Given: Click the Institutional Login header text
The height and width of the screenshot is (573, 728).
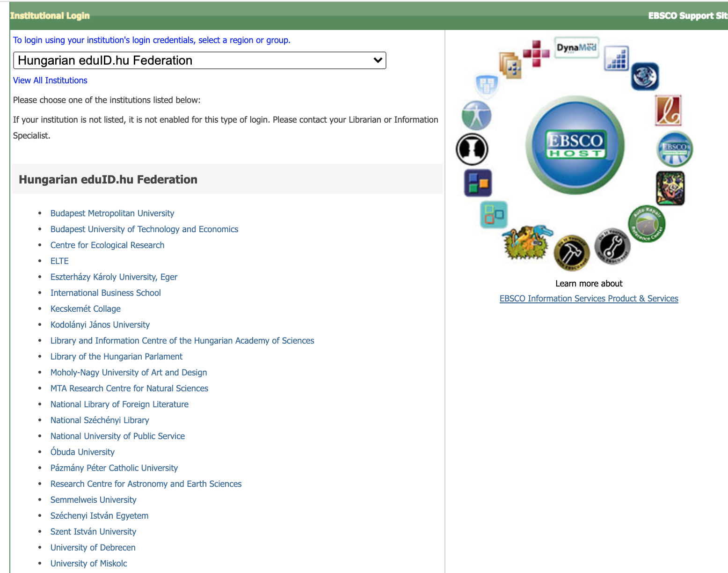Looking at the screenshot, I should point(50,15).
